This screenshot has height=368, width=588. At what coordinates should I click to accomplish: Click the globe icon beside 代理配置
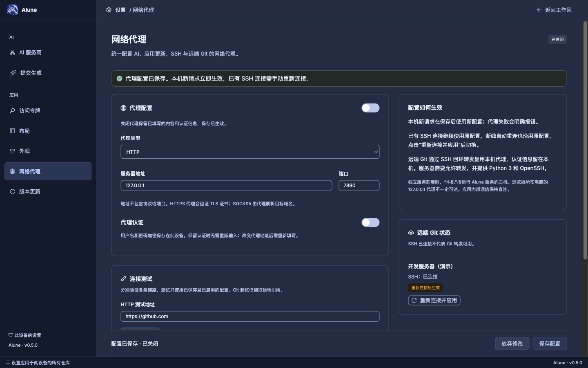[x=123, y=108]
